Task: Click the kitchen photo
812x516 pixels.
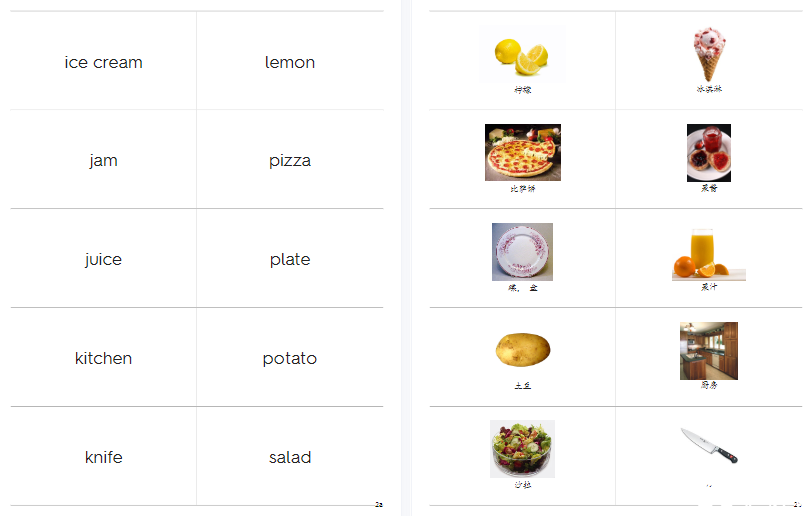Action: click(709, 351)
